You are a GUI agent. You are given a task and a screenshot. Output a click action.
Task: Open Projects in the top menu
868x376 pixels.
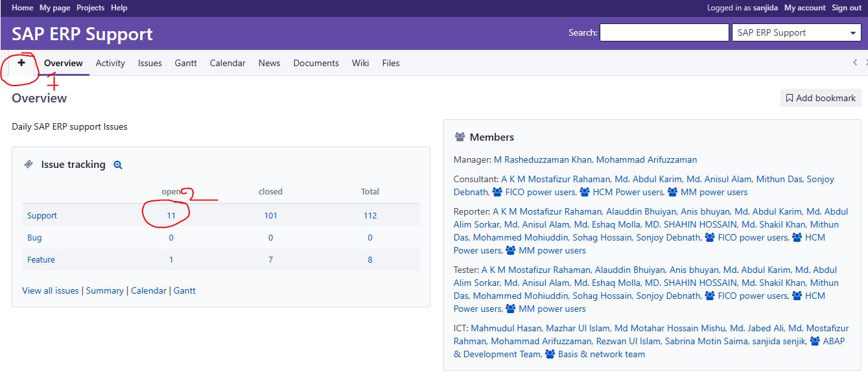pos(90,8)
